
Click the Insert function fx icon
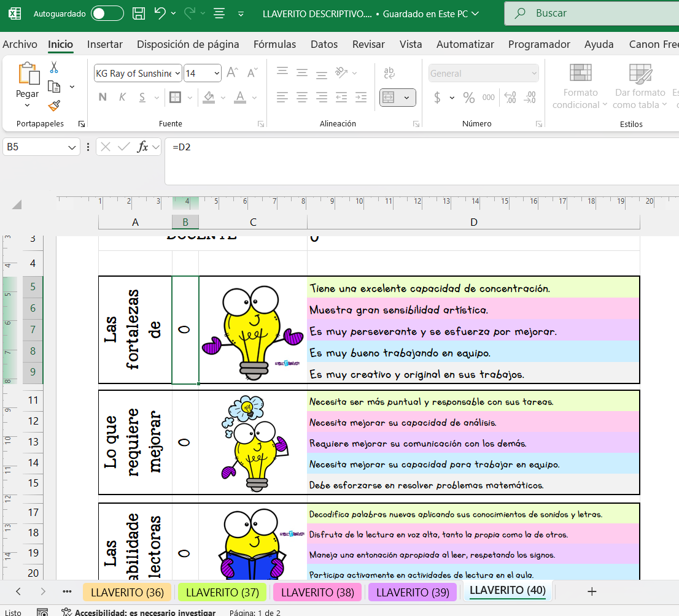coord(142,147)
